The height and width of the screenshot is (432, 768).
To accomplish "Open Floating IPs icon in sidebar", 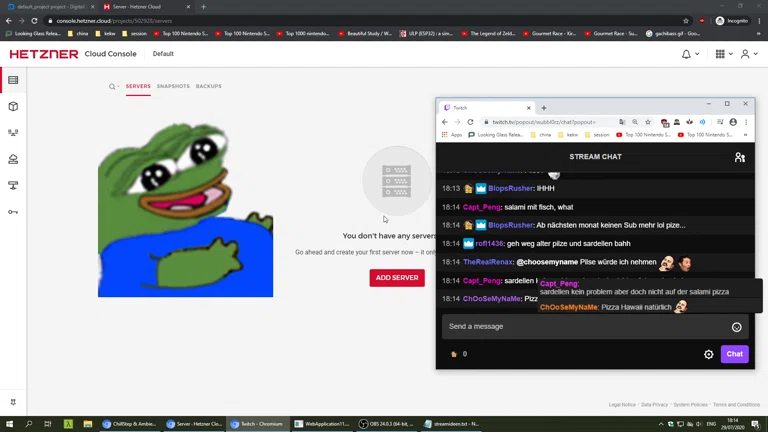I will (x=13, y=159).
